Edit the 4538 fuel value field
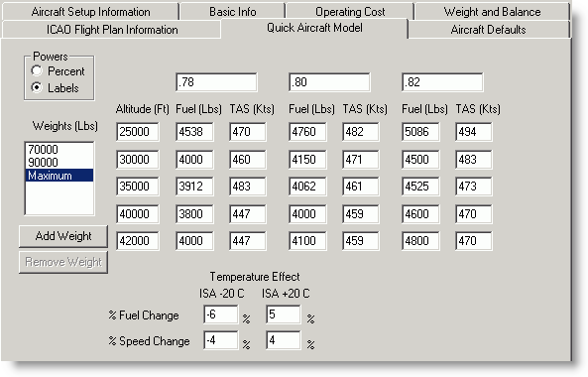The height and width of the screenshot is (377, 588). [194, 132]
